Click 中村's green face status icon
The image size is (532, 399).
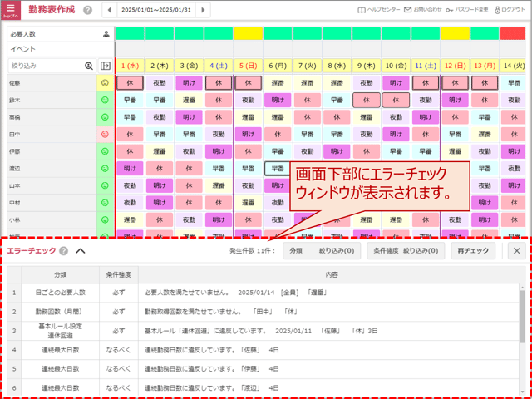106,203
